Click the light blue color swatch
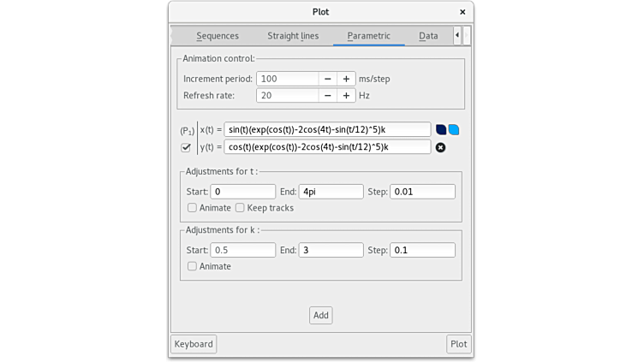The width and height of the screenshot is (644, 362). (454, 129)
